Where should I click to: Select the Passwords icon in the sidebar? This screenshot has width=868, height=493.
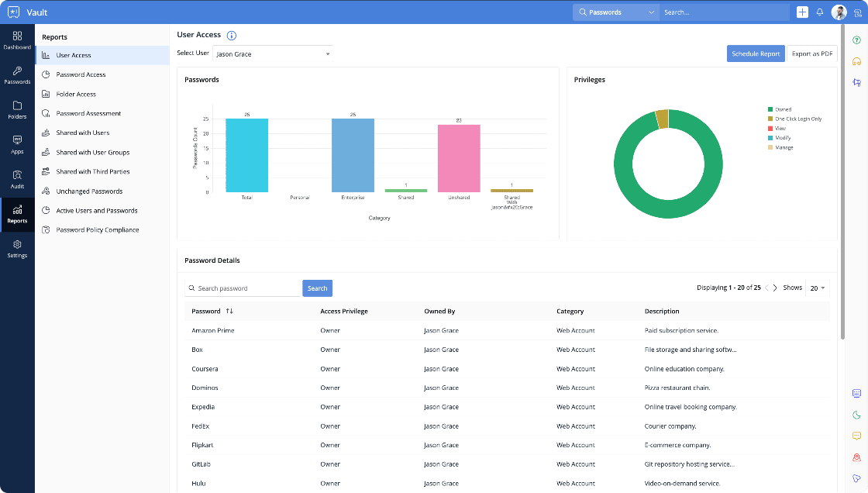point(17,74)
